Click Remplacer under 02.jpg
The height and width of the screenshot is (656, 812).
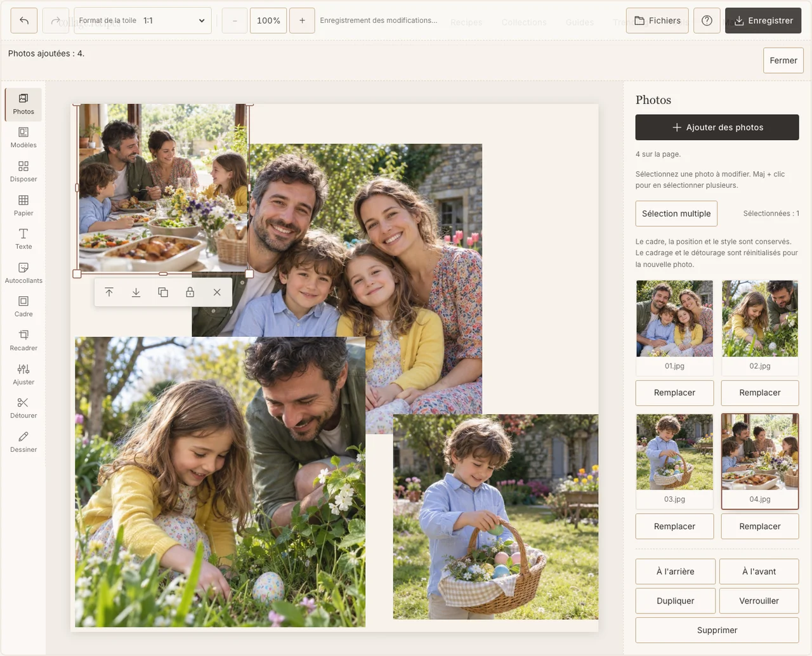(x=760, y=393)
